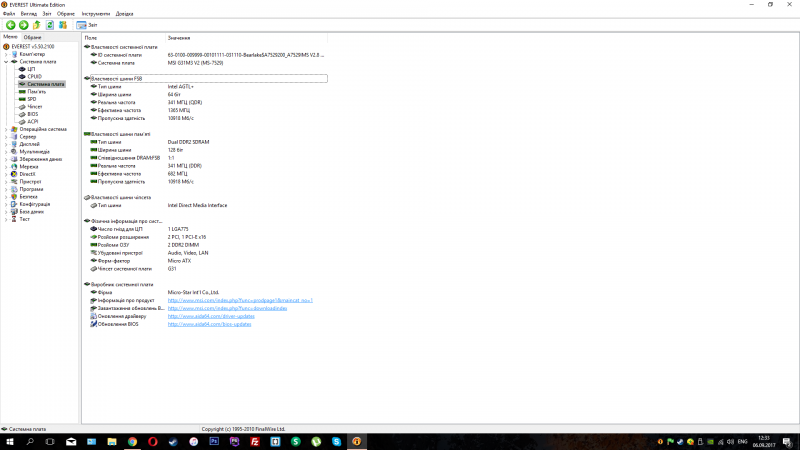Viewport: 800px width, 450px height.
Task: Collapse the Системна плата parent node
Action: (6, 62)
